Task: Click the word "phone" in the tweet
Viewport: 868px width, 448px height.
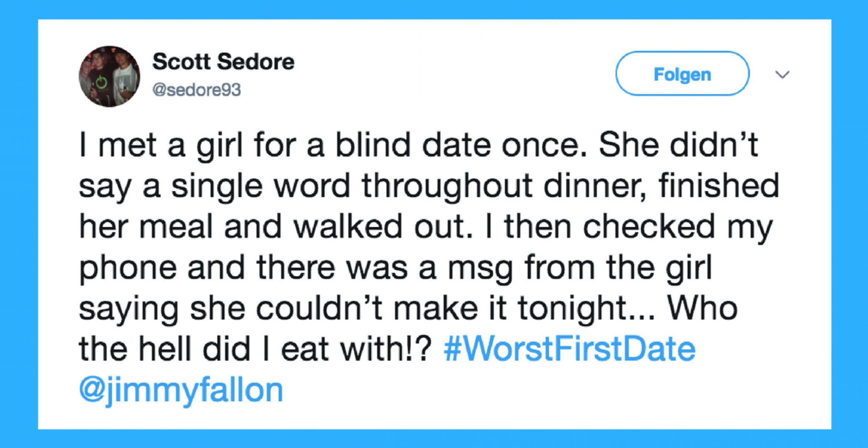Action: coord(128,269)
